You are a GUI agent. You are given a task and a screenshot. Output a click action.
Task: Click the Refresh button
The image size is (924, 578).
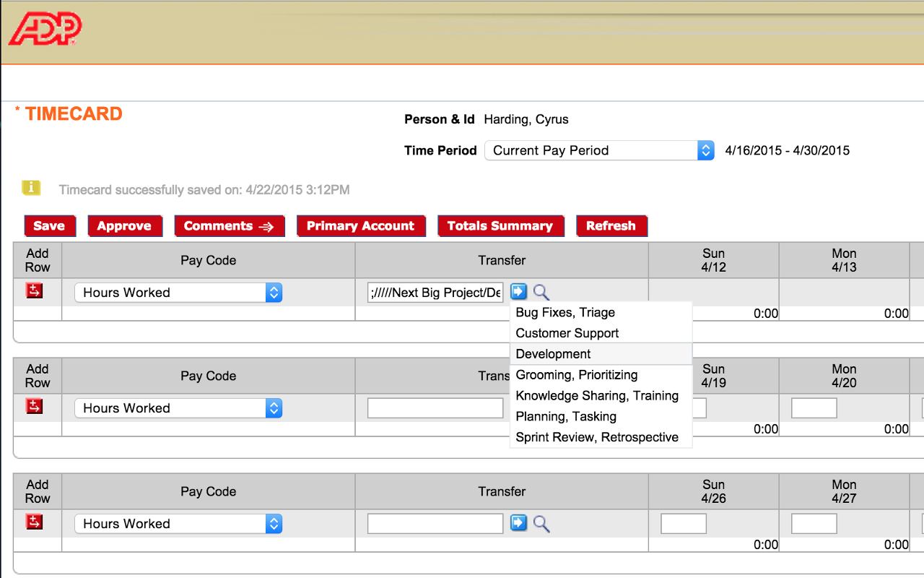pyautogui.click(x=611, y=225)
